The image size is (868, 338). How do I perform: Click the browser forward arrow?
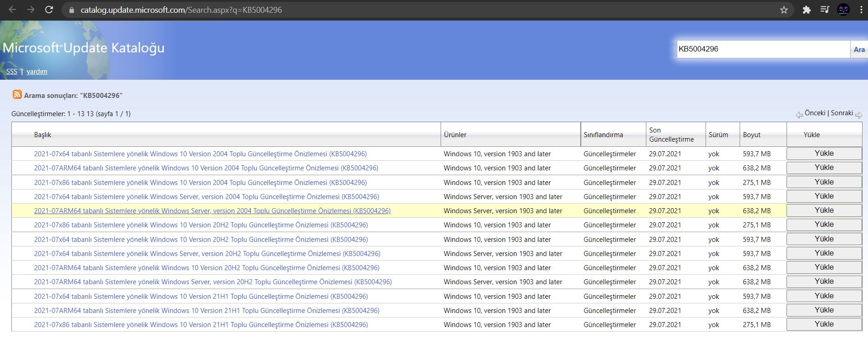tap(30, 10)
